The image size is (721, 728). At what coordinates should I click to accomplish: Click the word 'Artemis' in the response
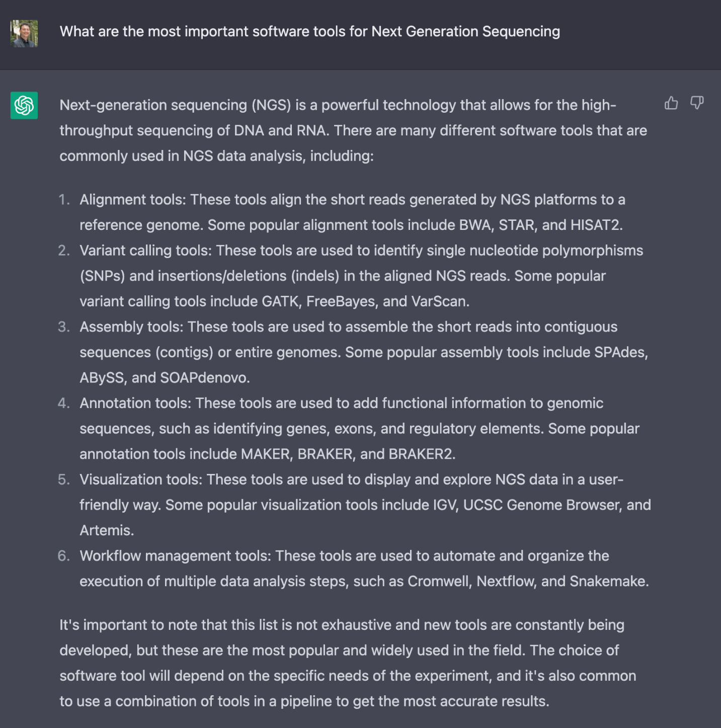(x=106, y=531)
